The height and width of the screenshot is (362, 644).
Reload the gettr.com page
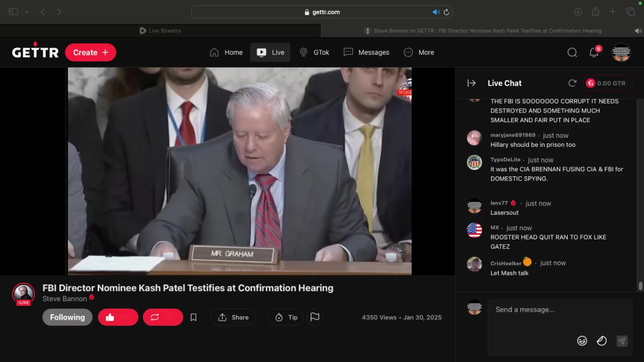[446, 12]
